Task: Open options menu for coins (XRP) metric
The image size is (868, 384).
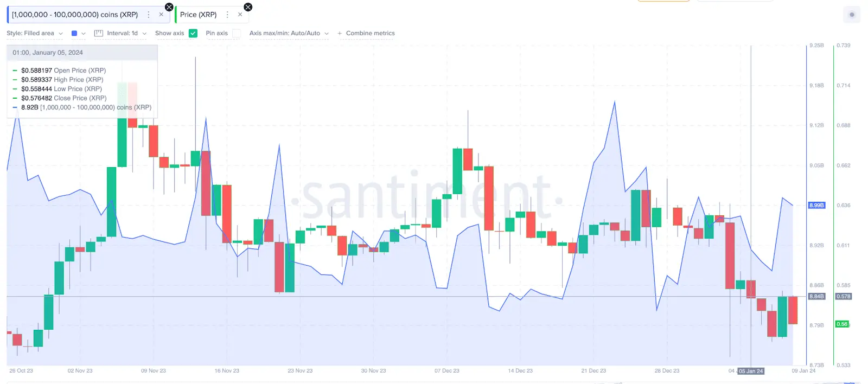Action: point(149,15)
